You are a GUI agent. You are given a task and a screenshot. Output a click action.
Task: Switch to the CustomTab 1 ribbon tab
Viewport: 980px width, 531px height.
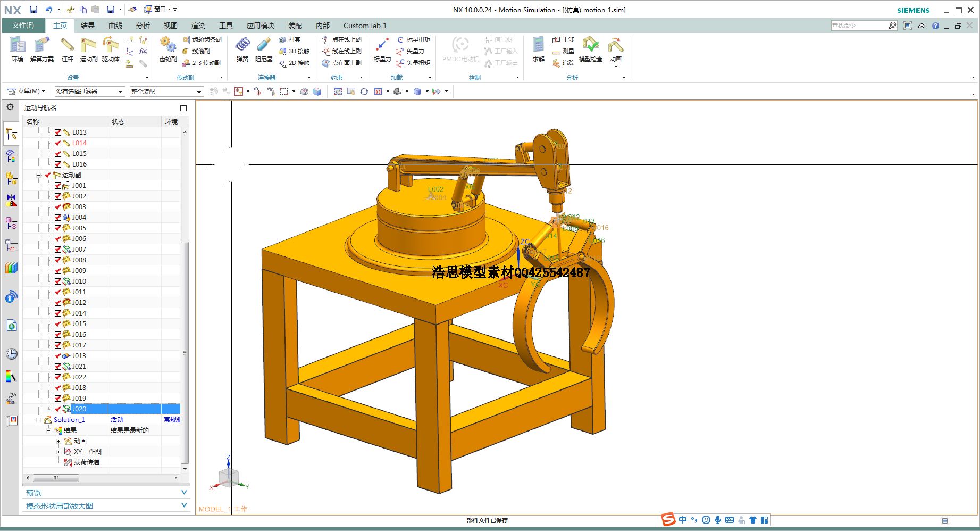(365, 26)
